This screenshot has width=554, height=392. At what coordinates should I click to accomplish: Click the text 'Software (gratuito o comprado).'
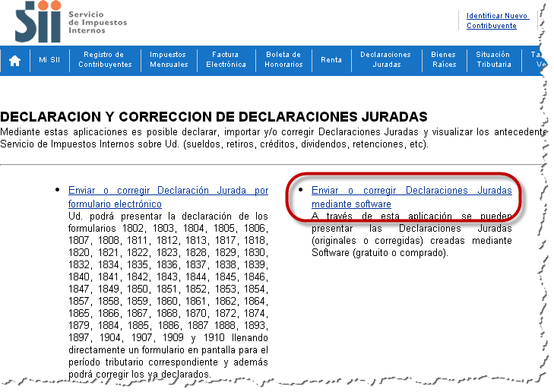point(380,253)
